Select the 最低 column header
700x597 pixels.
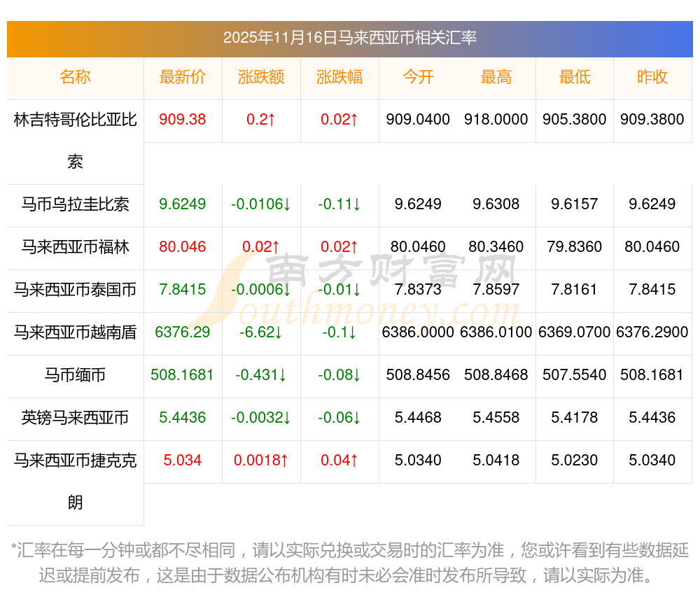575,77
